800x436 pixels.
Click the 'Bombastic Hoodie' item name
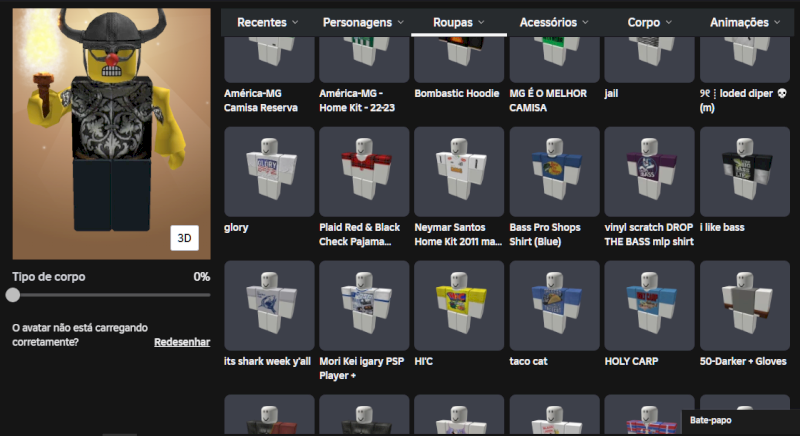click(457, 93)
